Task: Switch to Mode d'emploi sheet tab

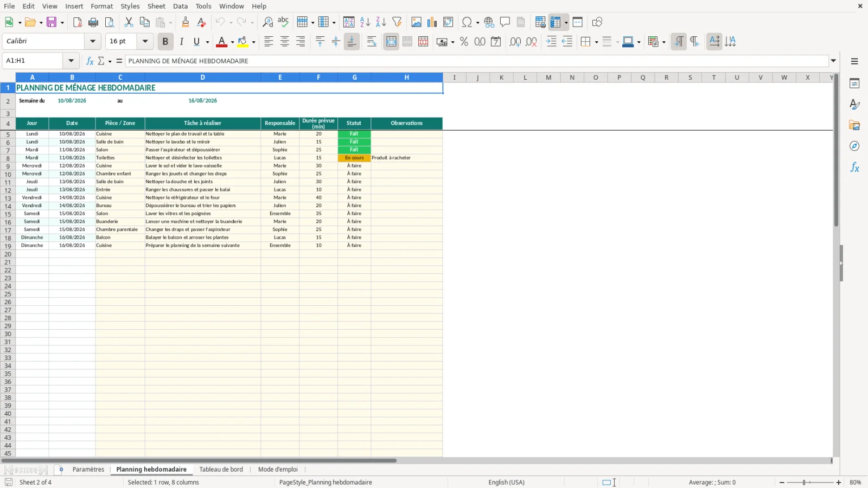Action: (x=278, y=470)
